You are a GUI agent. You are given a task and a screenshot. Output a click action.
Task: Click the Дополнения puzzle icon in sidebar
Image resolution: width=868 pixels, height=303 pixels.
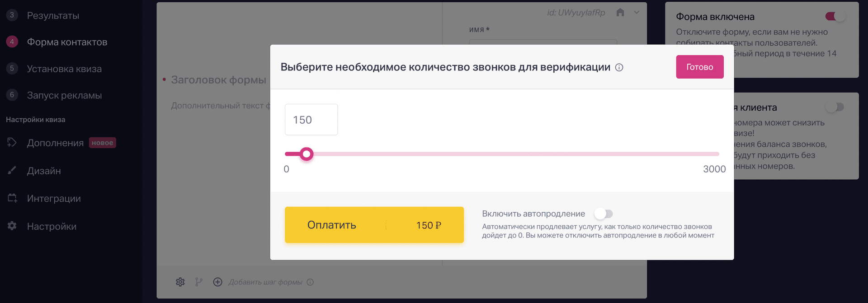click(x=12, y=143)
